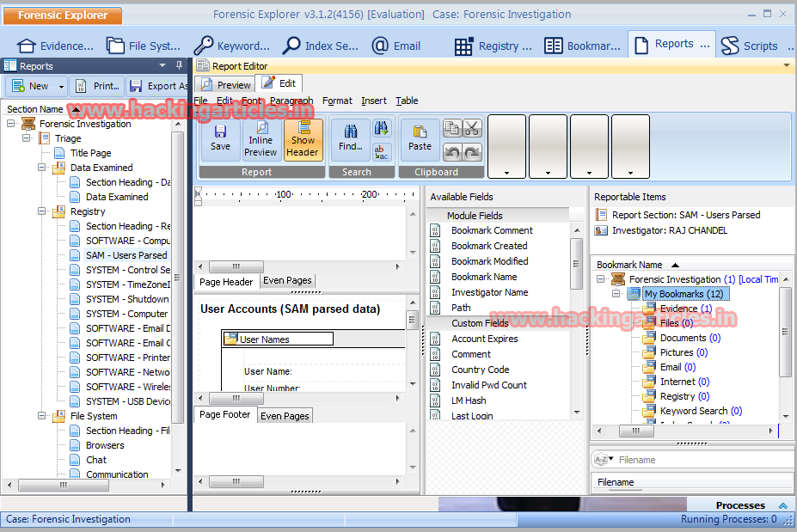Click the Bookmark Comment field
Screen dimensions: 797x532
click(492, 230)
